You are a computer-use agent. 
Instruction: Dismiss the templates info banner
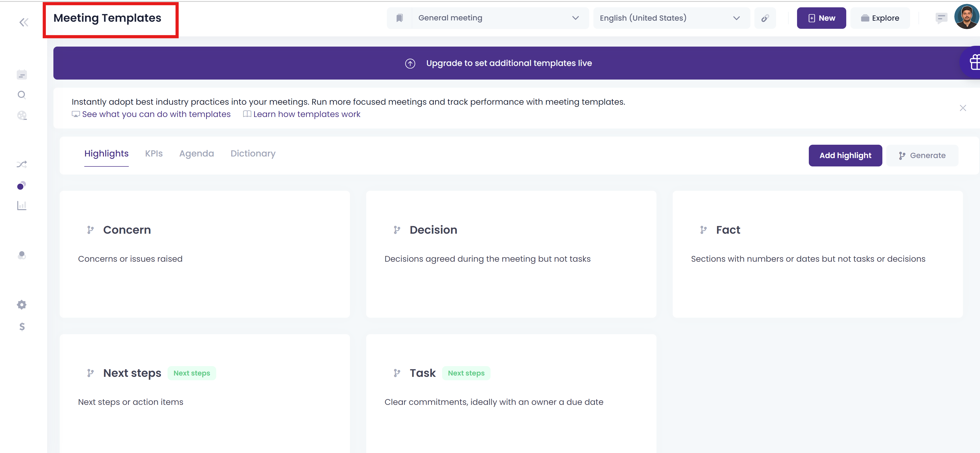click(x=962, y=108)
